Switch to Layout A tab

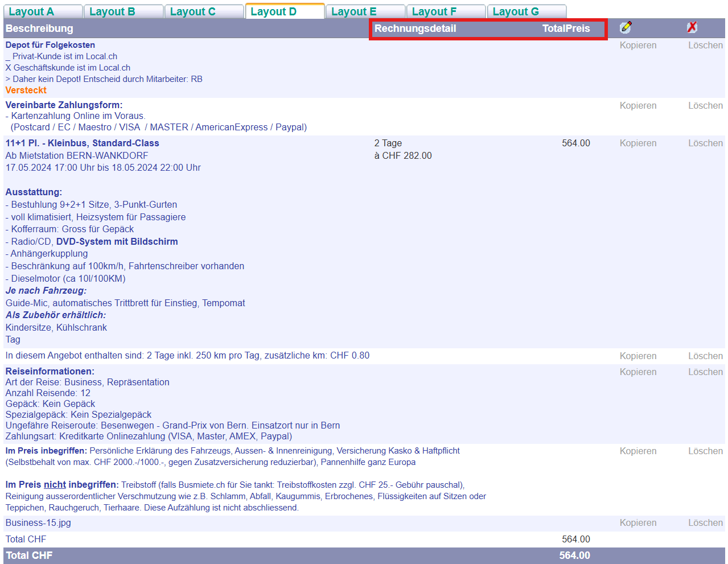coord(43,11)
